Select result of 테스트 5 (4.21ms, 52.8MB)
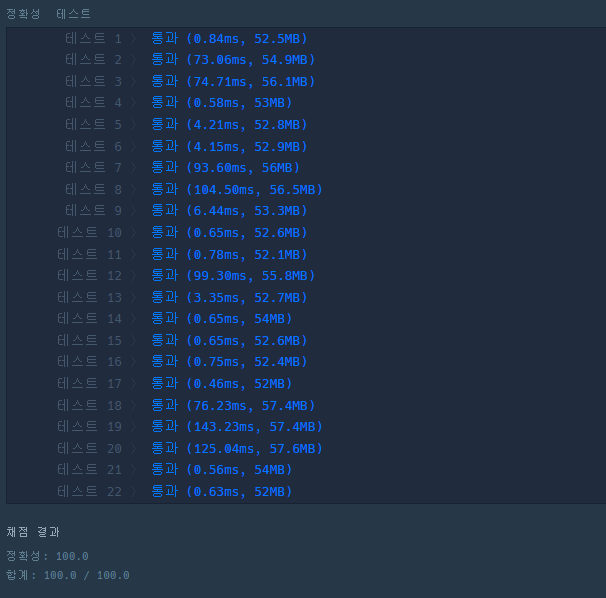The image size is (606, 598). [229, 124]
